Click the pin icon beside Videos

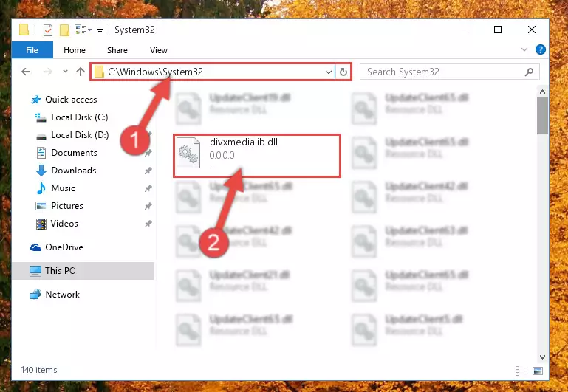148,224
